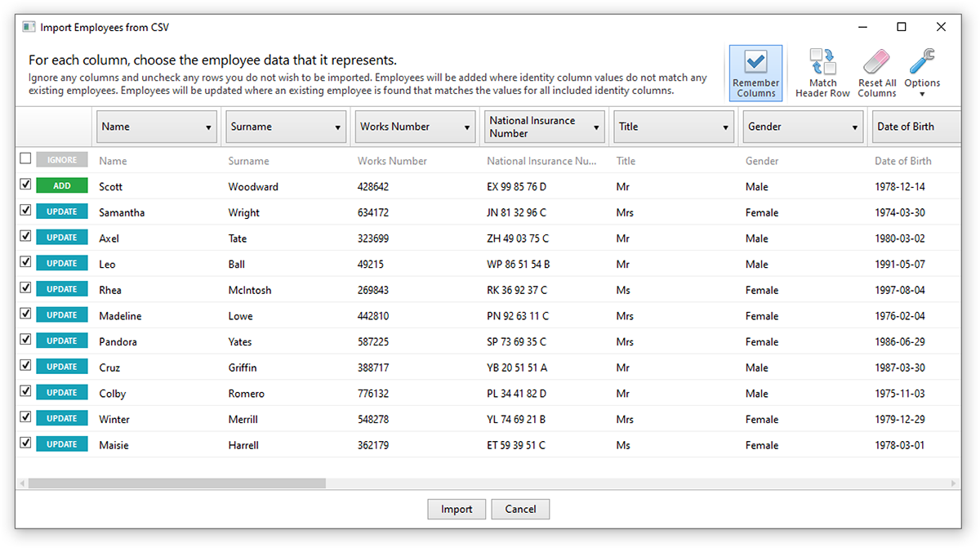This screenshot has height=548, width=980.
Task: Open the Title column dropdown
Action: pyautogui.click(x=674, y=127)
